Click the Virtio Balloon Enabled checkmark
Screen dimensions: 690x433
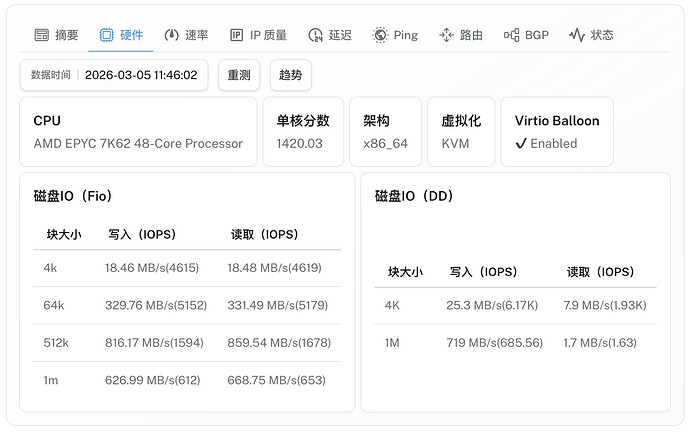tap(521, 143)
